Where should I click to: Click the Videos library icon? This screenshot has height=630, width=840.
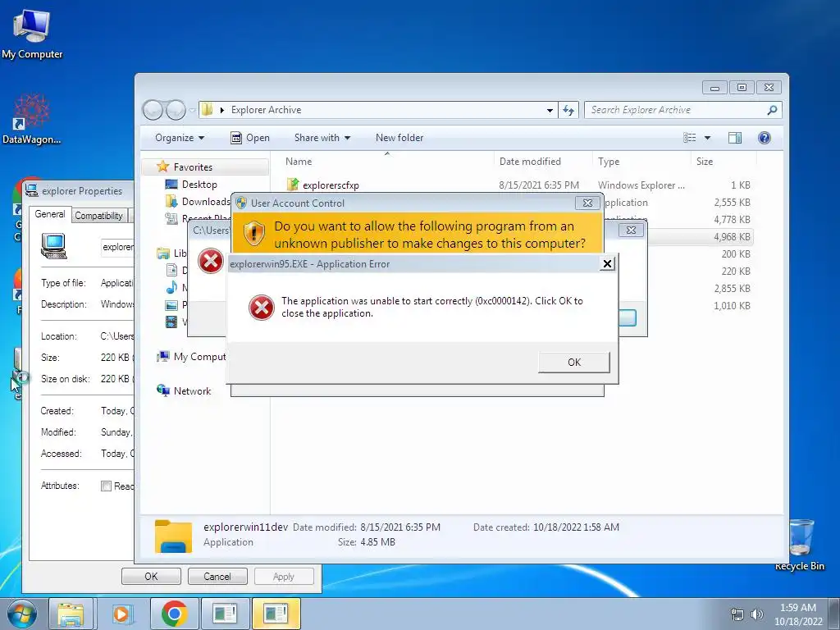[171, 322]
